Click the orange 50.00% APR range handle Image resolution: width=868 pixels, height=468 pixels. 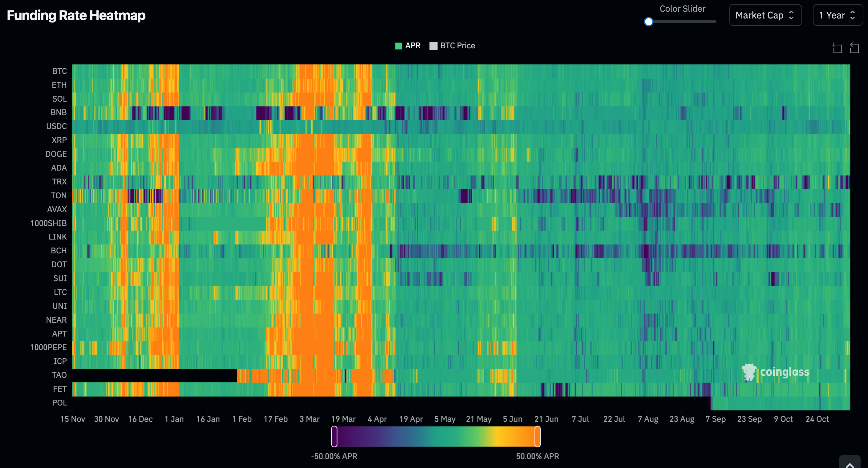[x=537, y=436]
